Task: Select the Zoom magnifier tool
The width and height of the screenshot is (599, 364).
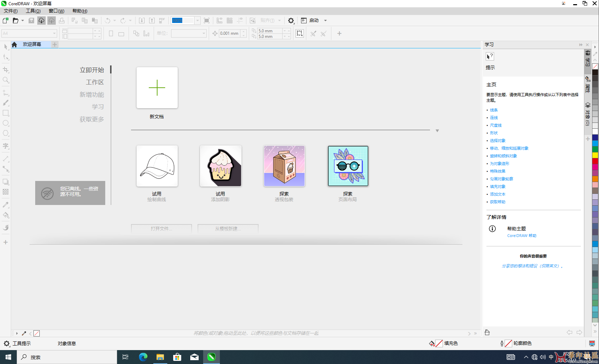Action: coord(6,80)
